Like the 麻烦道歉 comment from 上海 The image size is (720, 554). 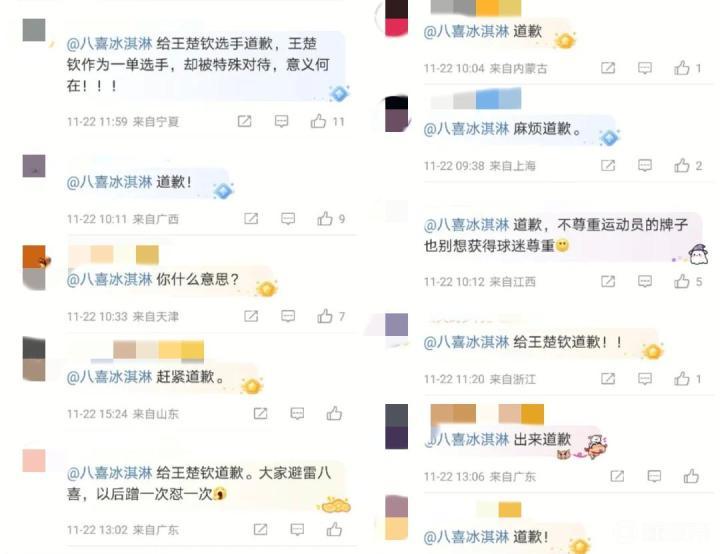coord(681,165)
